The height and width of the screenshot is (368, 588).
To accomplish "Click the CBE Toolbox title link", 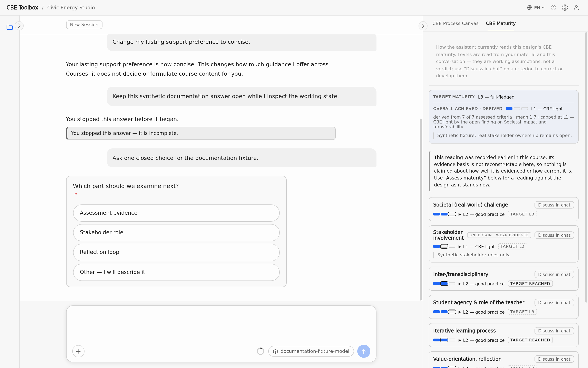I will (22, 8).
